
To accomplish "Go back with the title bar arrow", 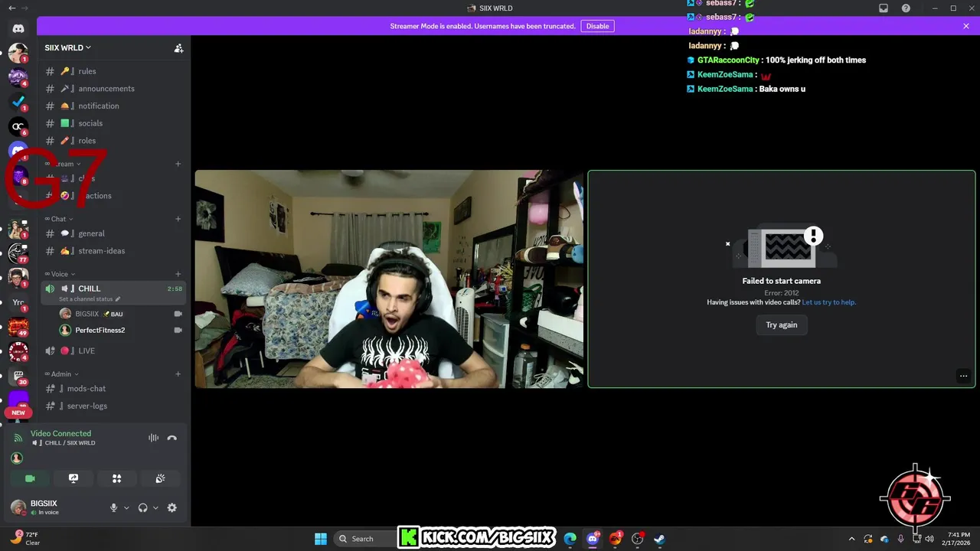I will click(x=11, y=8).
